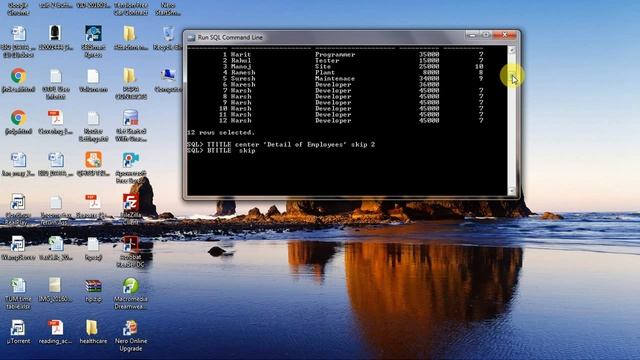The height and width of the screenshot is (360, 640).
Task: Click the 'Site' designation value
Action: 323,66
